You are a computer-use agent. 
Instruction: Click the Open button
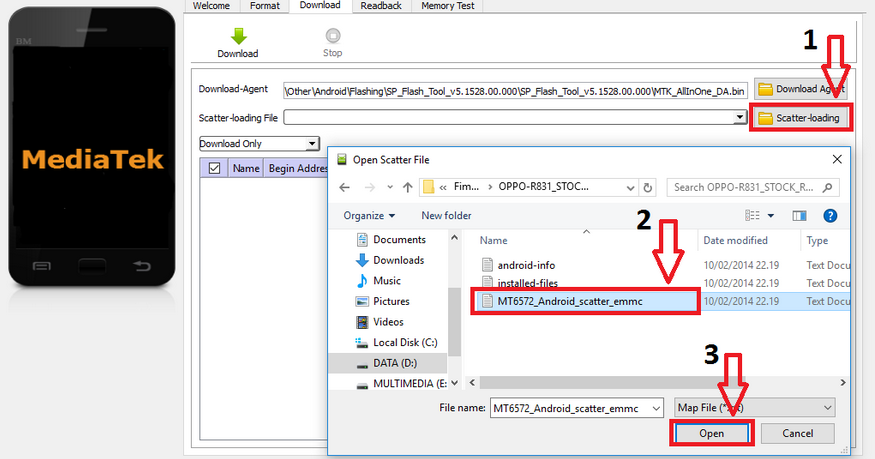click(x=711, y=433)
